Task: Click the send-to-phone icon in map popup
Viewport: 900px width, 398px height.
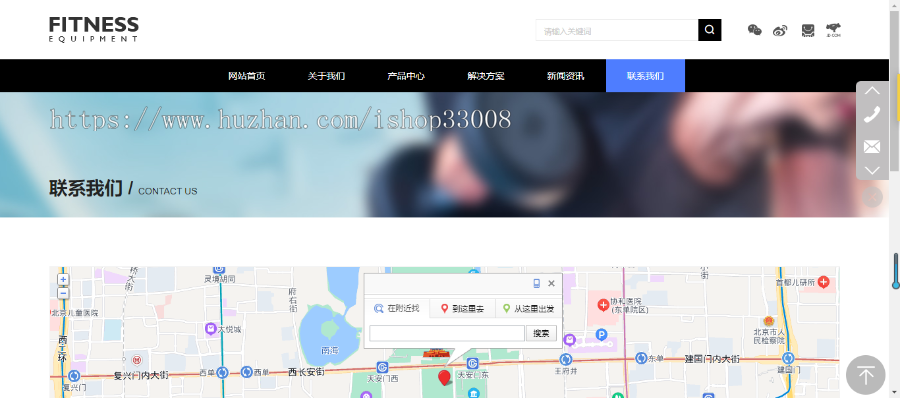Action: (537, 283)
